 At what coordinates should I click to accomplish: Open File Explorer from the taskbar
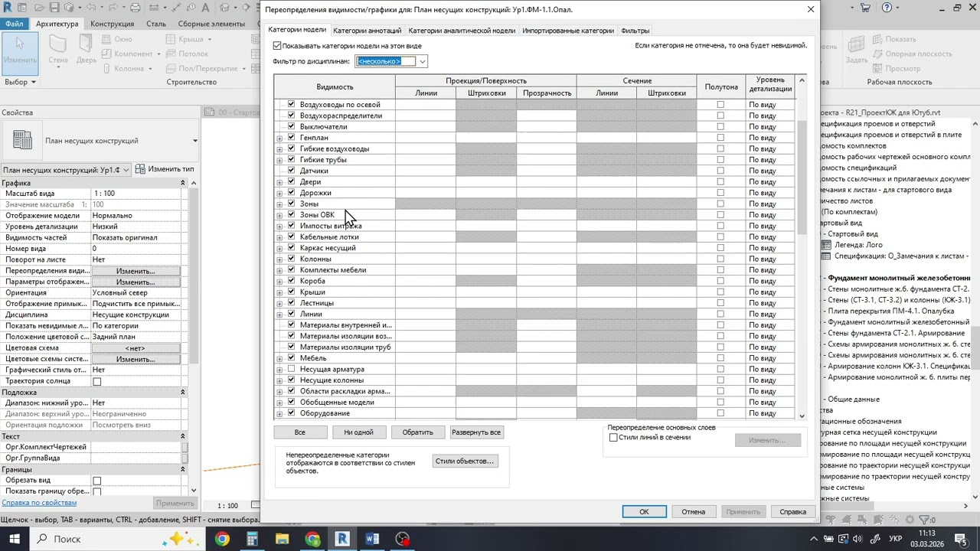(282, 539)
